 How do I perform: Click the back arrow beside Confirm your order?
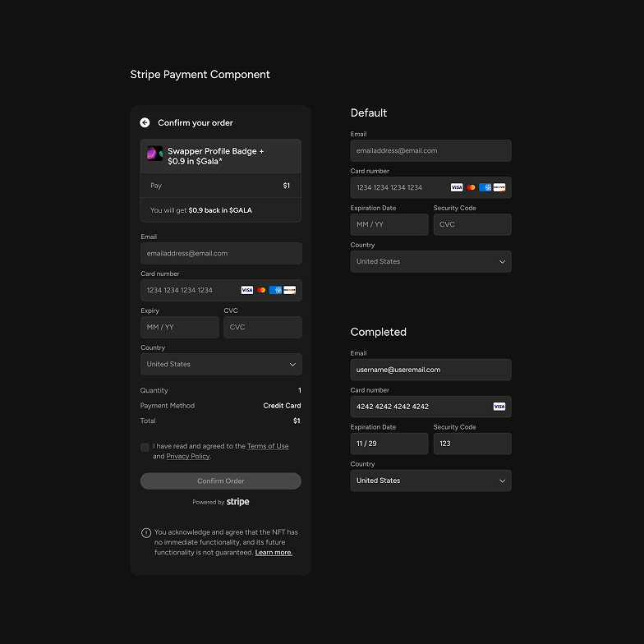coord(145,122)
